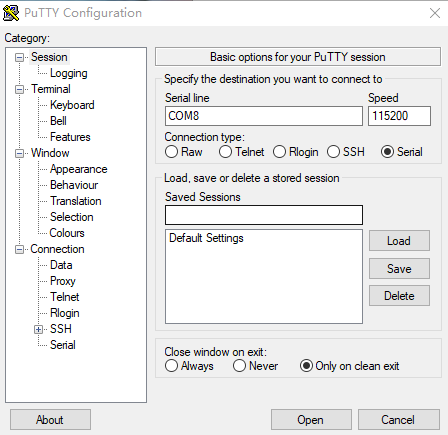Focus the Saved Sessions name field
This screenshot has height=435, width=448.
click(x=264, y=215)
